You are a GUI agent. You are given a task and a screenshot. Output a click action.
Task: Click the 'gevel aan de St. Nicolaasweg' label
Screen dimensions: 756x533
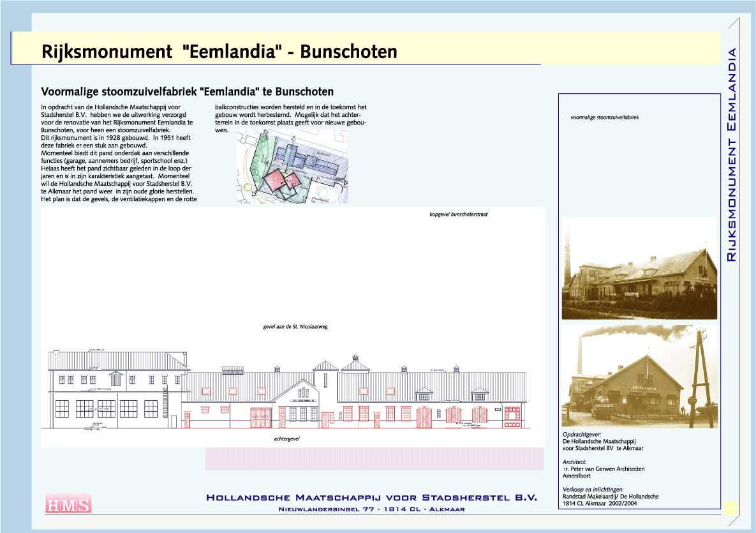(x=295, y=326)
